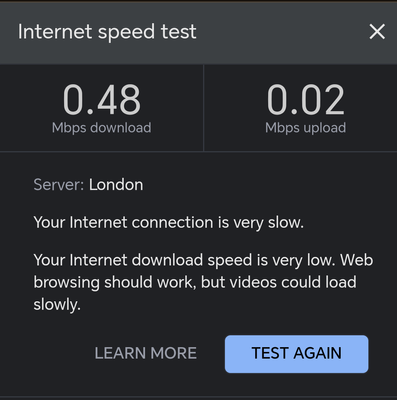The height and width of the screenshot is (400, 397).
Task: Open the LEARN MORE link
Action: click(146, 354)
